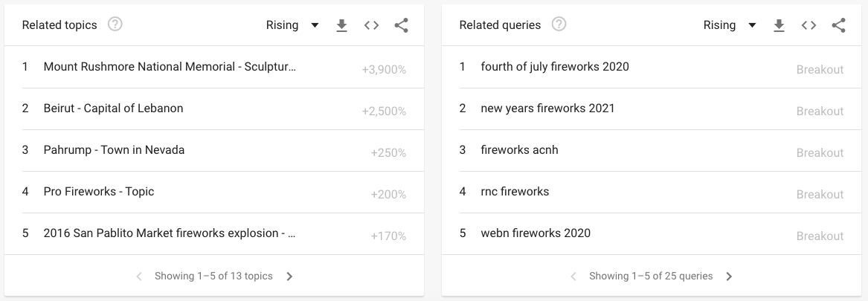The width and height of the screenshot is (868, 301).
Task: Open the webn fireworks 2020 query
Action: (x=652, y=233)
